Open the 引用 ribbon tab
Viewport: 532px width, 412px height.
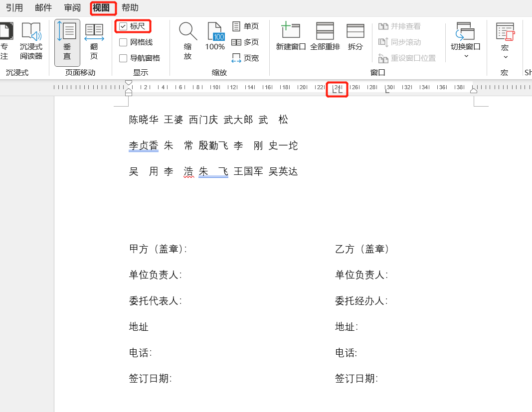(14, 7)
